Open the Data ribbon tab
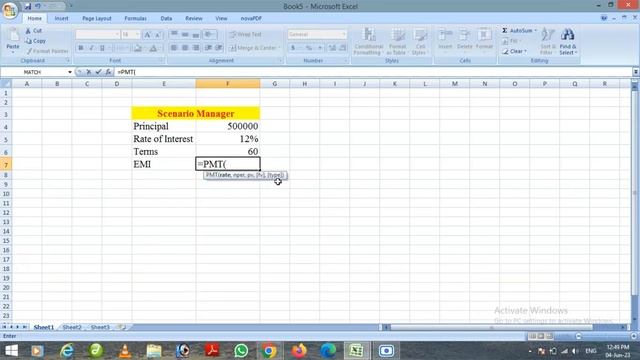 (x=166, y=18)
